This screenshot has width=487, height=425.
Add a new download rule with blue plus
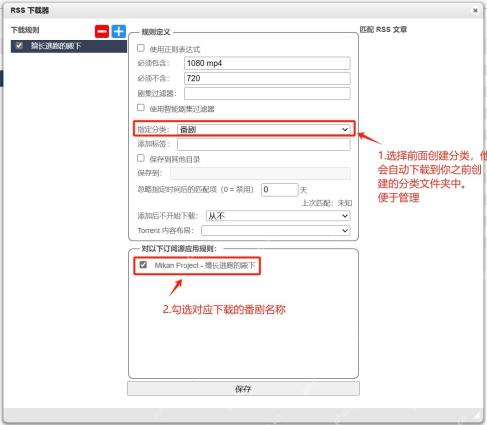[119, 32]
